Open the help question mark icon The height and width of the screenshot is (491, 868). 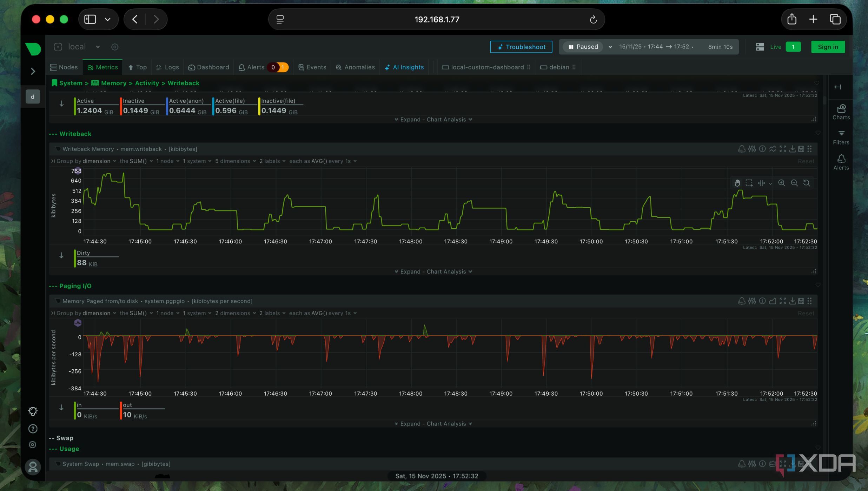(x=33, y=429)
